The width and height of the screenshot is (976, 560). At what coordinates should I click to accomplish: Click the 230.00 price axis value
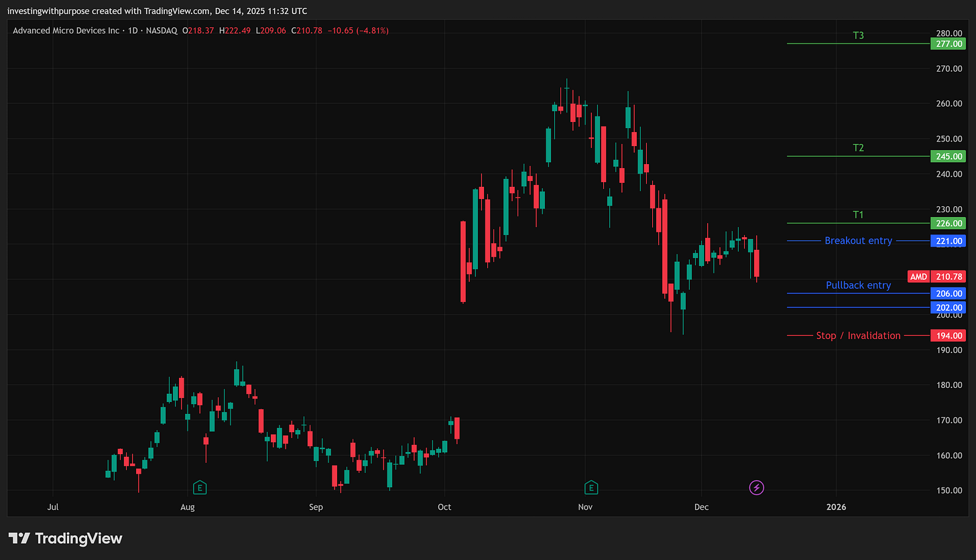coord(949,209)
